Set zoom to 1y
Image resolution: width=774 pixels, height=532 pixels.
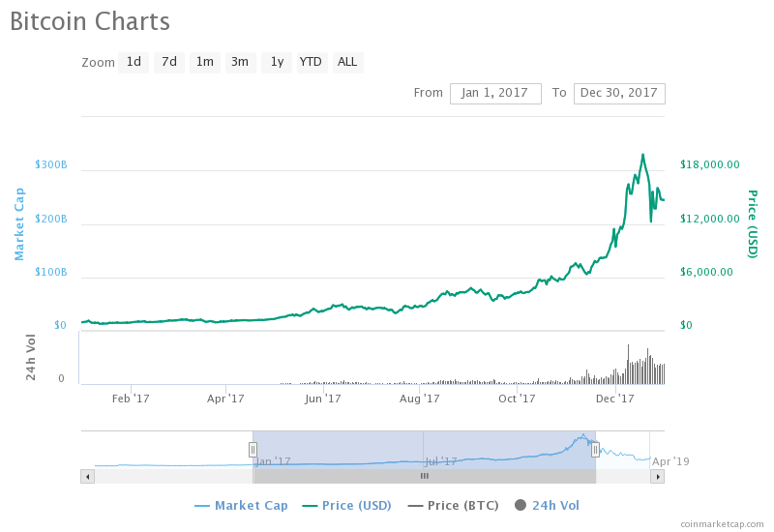coord(277,62)
